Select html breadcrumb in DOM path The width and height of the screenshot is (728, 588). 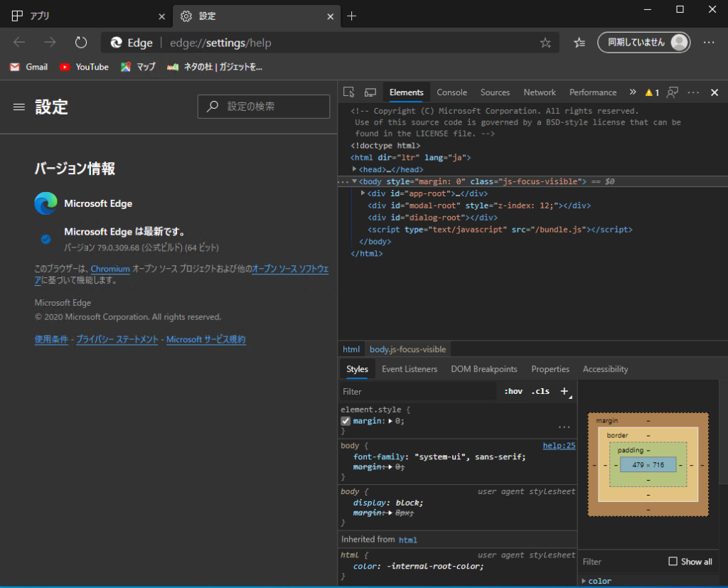[x=351, y=349]
